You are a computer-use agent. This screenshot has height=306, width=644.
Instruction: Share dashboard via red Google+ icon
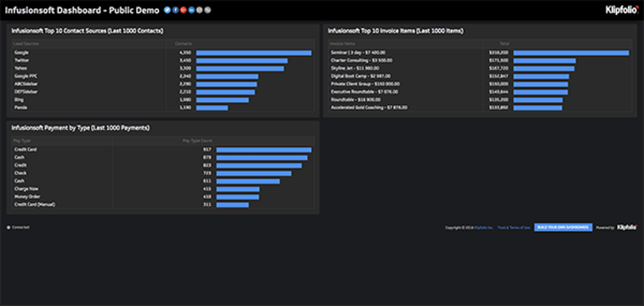183,10
